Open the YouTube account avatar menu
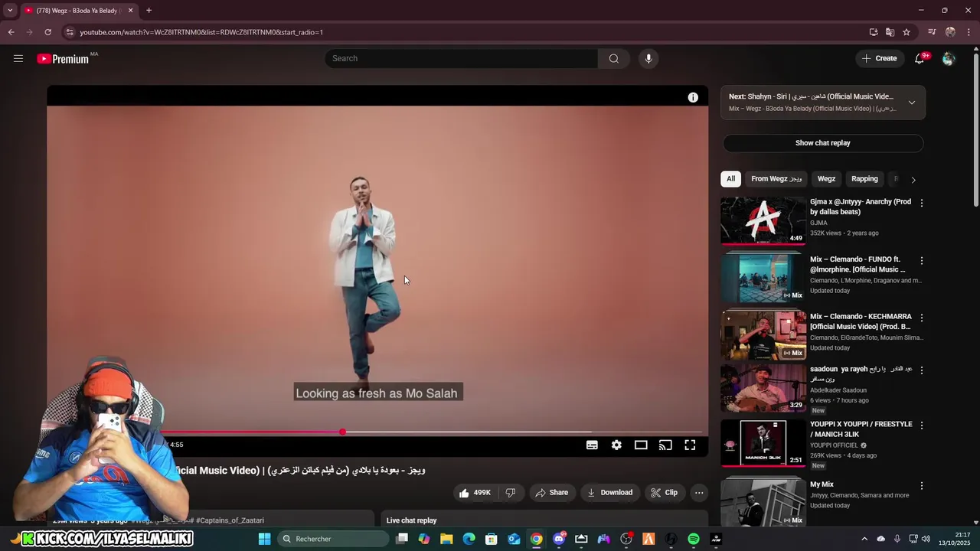 949,58
